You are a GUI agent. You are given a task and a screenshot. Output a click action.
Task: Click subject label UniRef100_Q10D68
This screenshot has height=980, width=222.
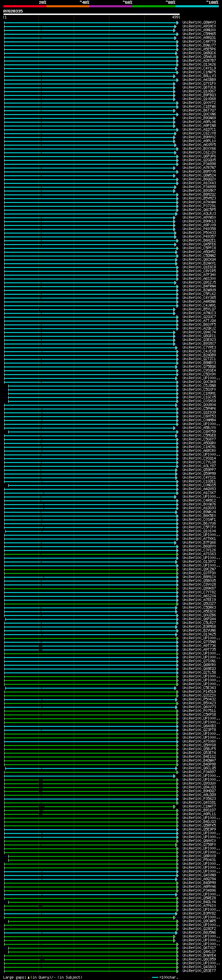pos(199,99)
